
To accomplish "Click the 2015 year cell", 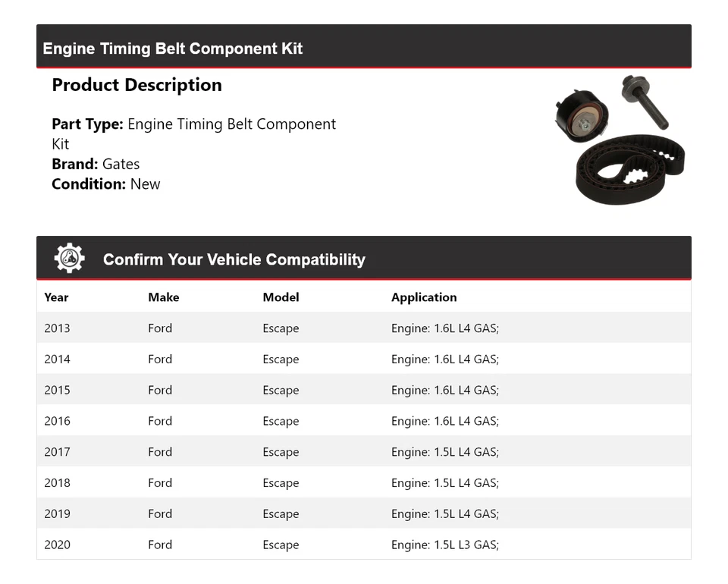I will 57,391.
